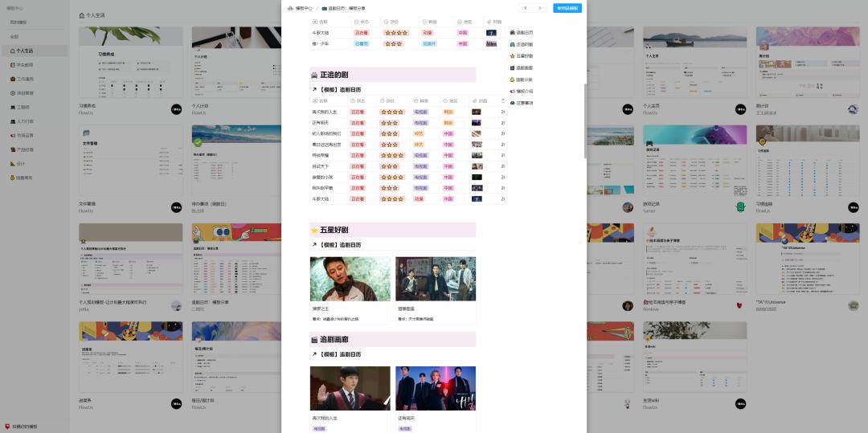The height and width of the screenshot is (433, 868).
Task: Click the star icon beside 五星好剧 heading
Action: point(314,230)
